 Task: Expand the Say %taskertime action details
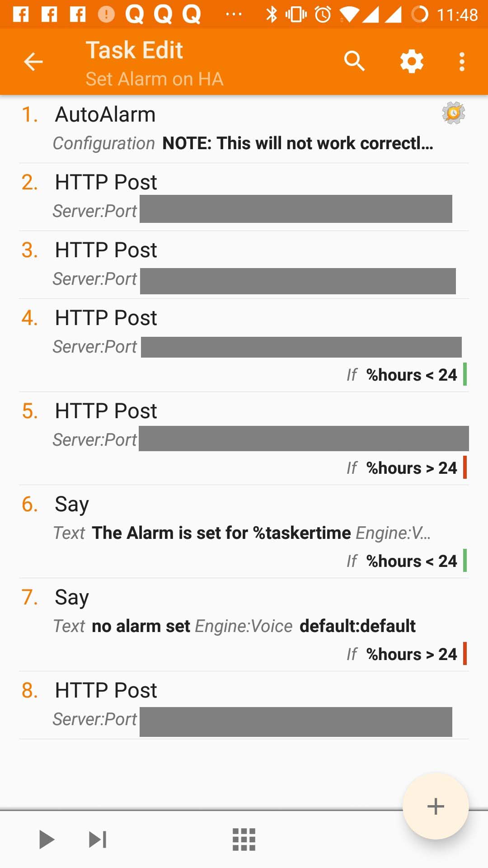[244, 533]
